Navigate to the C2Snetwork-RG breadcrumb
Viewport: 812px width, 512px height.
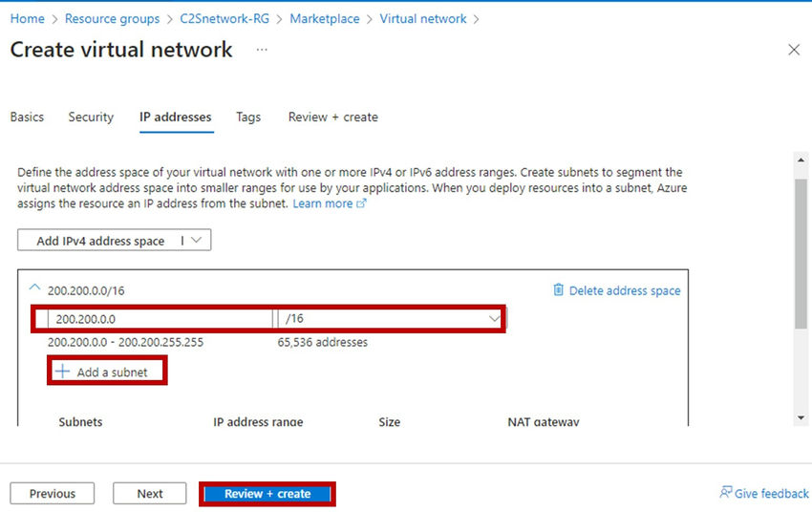[x=224, y=19]
